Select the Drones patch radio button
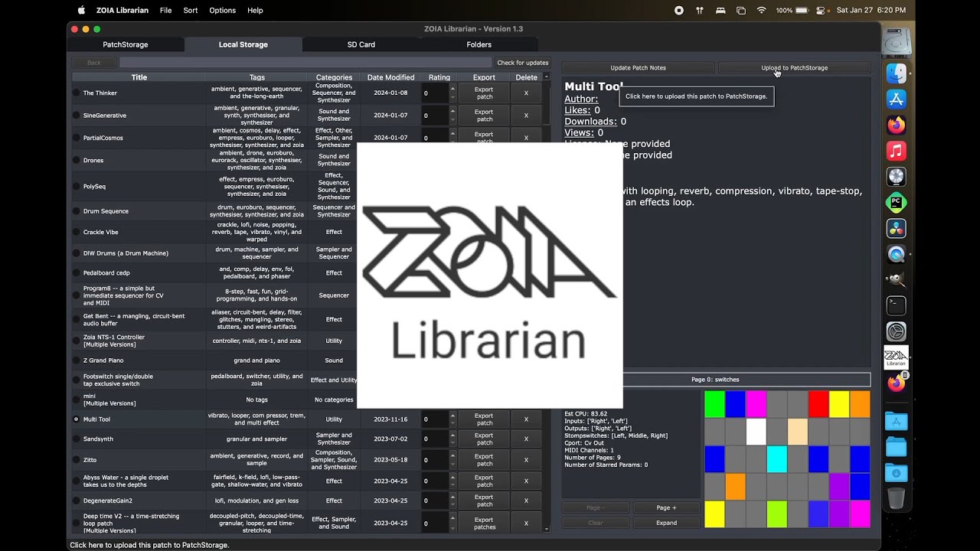This screenshot has width=980, height=551. pyautogui.click(x=76, y=161)
